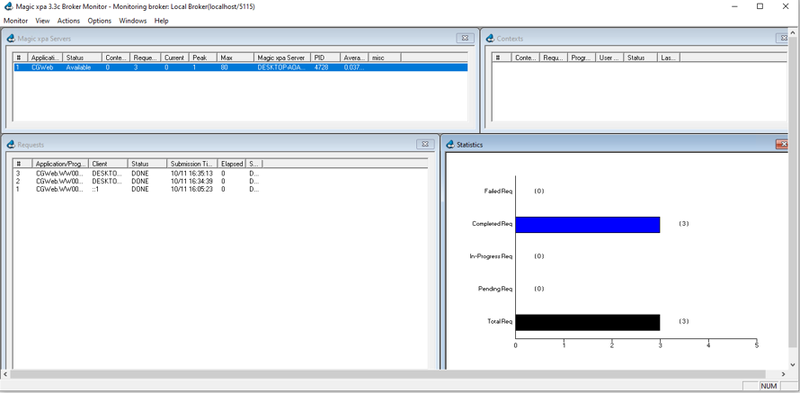Click the In-Progress Req label
The width and height of the screenshot is (800, 393).
(x=491, y=256)
